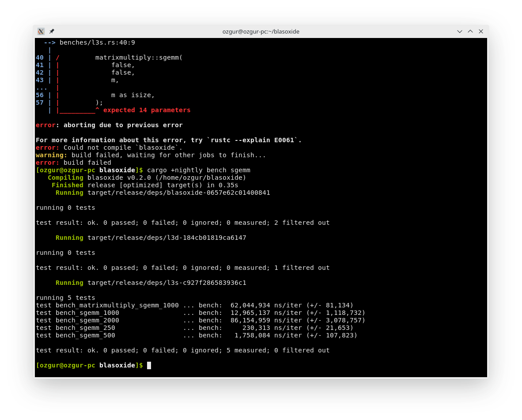Open the window menu chevron in the titlebar

click(459, 31)
